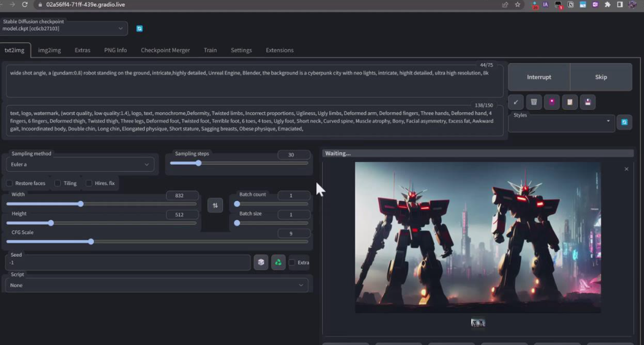Viewport: 644px width, 345px height.
Task: Click the Skip button
Action: tap(601, 77)
